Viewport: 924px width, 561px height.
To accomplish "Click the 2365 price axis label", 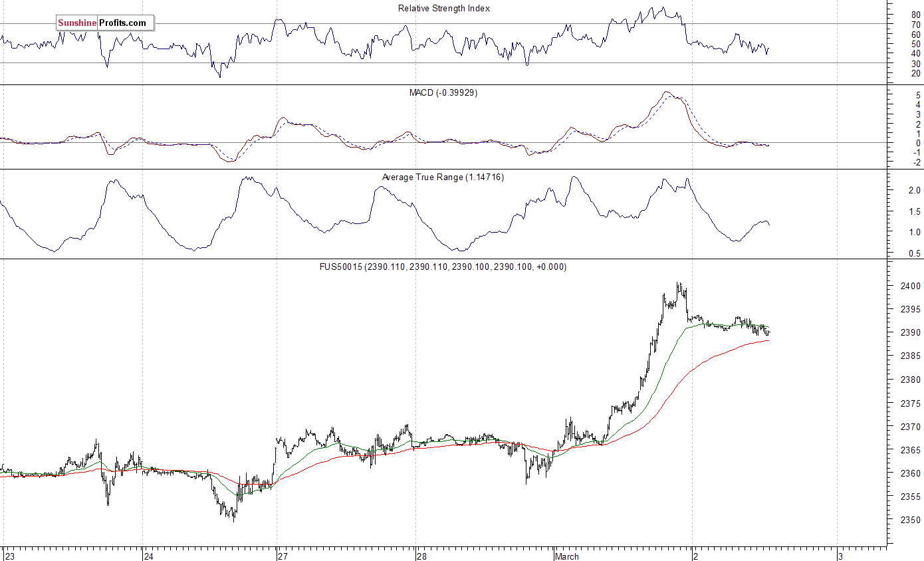I will pyautogui.click(x=910, y=450).
